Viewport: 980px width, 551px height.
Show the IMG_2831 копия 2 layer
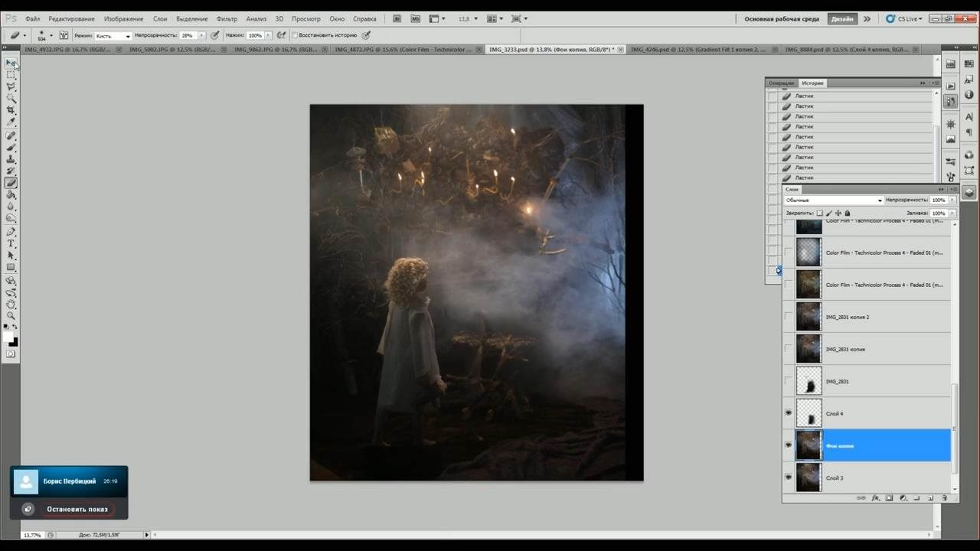(788, 317)
